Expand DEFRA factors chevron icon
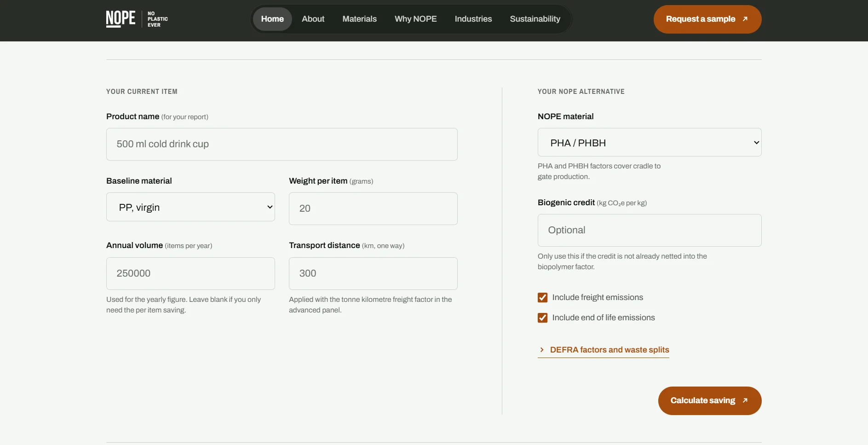The height and width of the screenshot is (445, 868). tap(542, 350)
